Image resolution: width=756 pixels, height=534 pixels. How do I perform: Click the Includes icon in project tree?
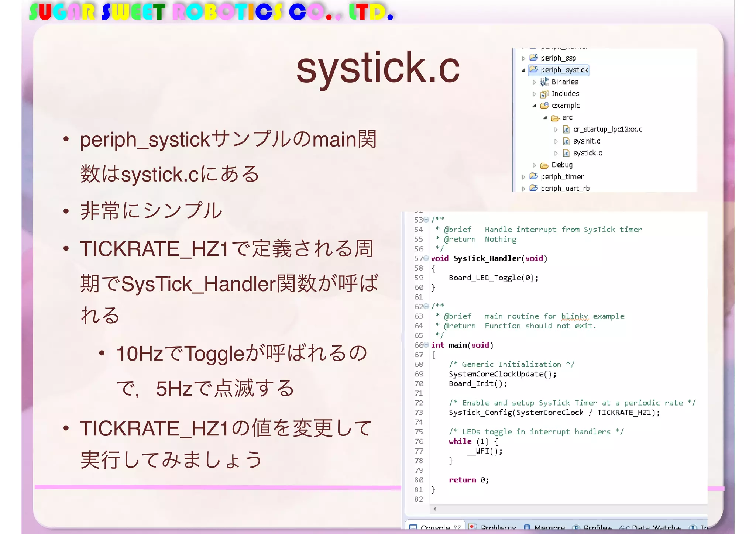coord(544,93)
